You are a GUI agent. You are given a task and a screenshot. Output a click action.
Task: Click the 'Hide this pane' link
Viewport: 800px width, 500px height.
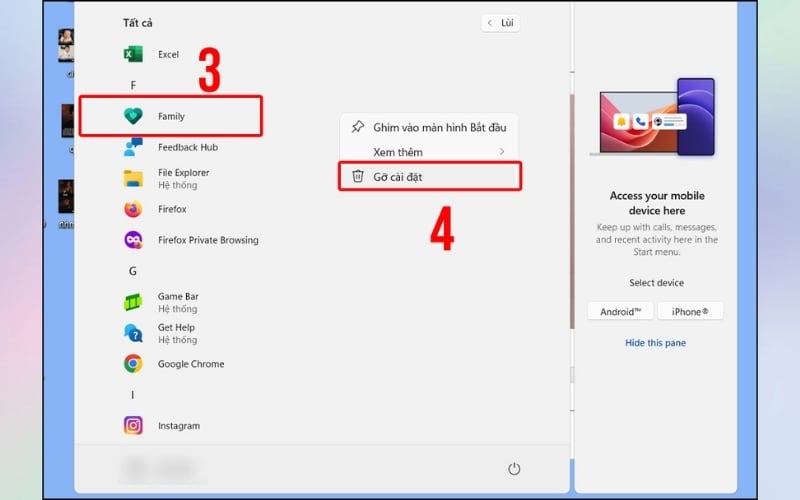click(x=655, y=343)
